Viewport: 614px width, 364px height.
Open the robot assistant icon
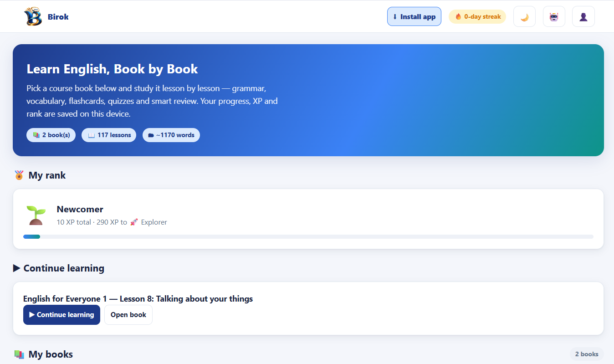(554, 17)
